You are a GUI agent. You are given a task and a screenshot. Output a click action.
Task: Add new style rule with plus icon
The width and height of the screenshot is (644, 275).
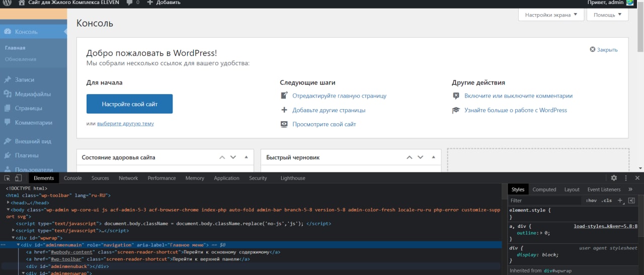620,200
